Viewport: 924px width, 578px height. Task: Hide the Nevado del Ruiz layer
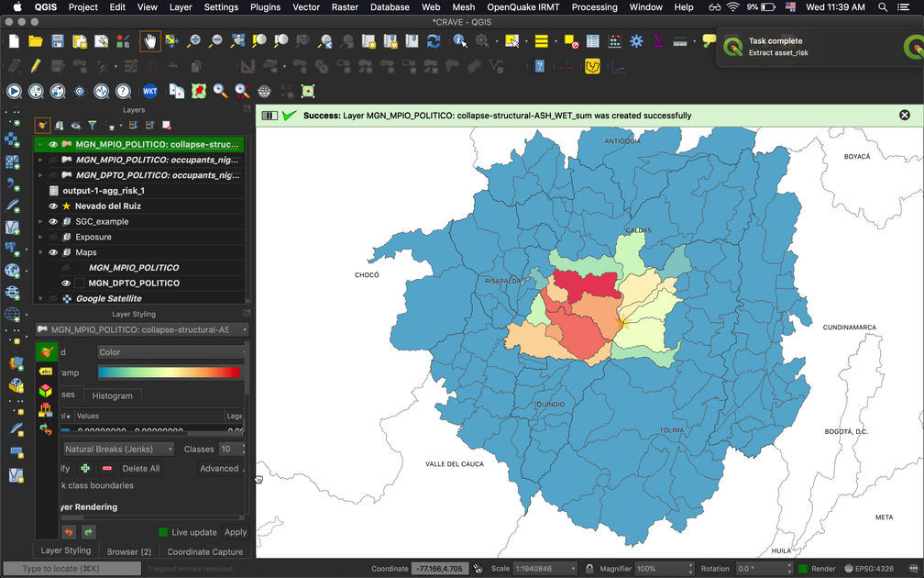click(x=53, y=206)
